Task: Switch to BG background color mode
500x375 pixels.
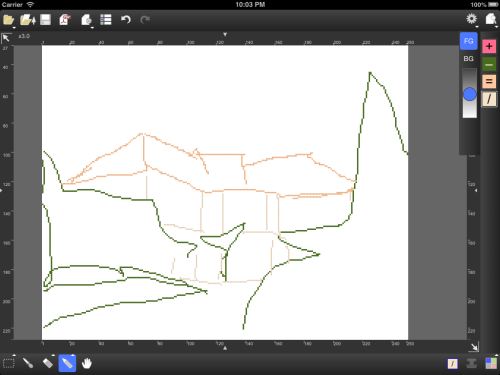Action: coord(469,59)
